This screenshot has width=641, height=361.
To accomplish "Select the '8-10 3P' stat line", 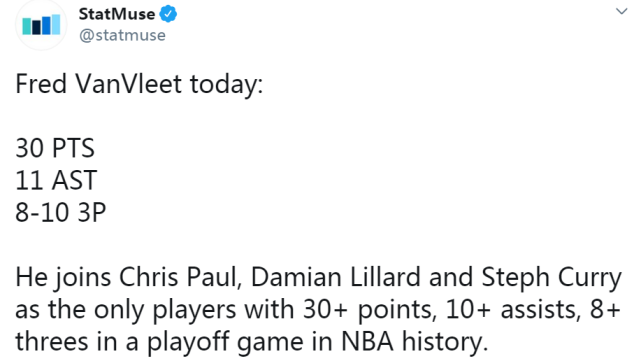I will point(61,213).
